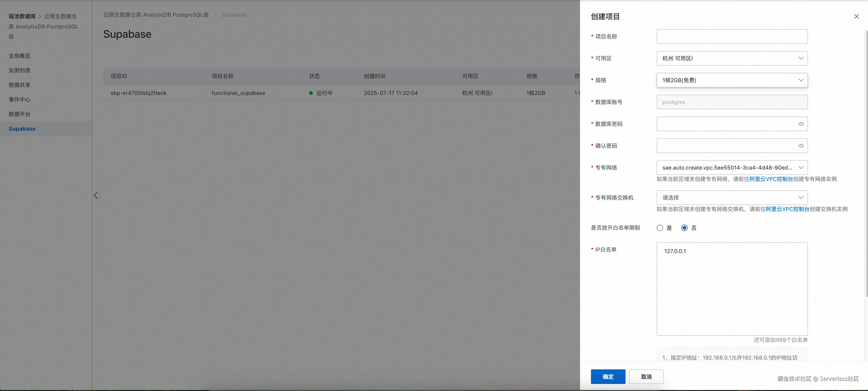Click the 项目名称 input field

click(x=732, y=36)
